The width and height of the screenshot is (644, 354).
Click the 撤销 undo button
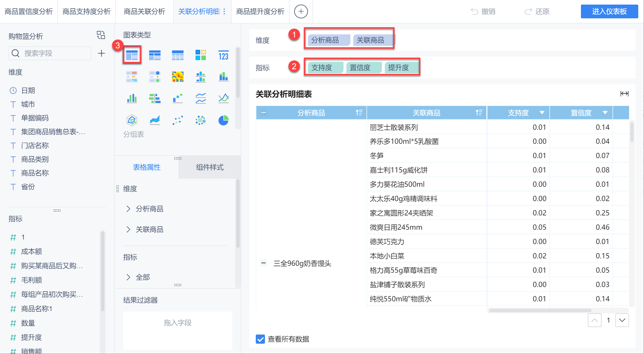point(483,11)
